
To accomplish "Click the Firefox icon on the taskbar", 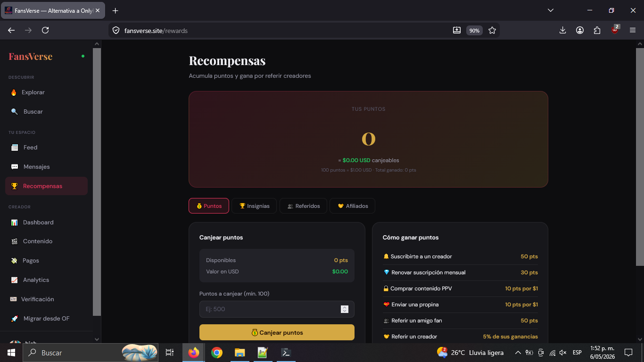I will tap(194, 353).
